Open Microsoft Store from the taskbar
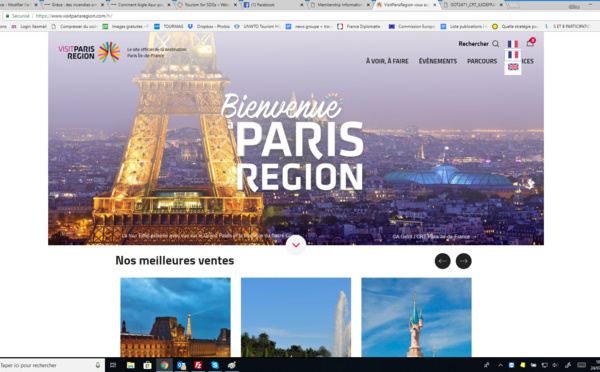600x372 pixels. click(147, 365)
